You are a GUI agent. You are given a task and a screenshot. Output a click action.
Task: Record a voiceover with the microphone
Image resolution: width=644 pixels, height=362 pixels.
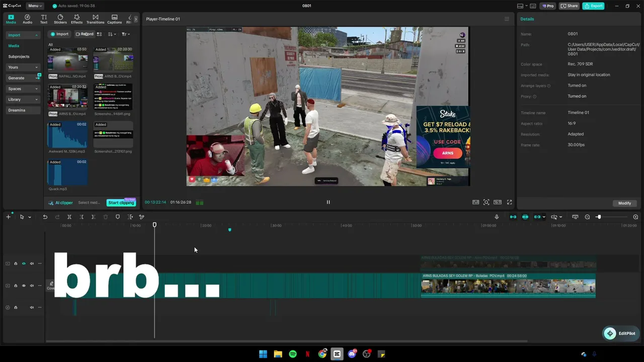497,217
